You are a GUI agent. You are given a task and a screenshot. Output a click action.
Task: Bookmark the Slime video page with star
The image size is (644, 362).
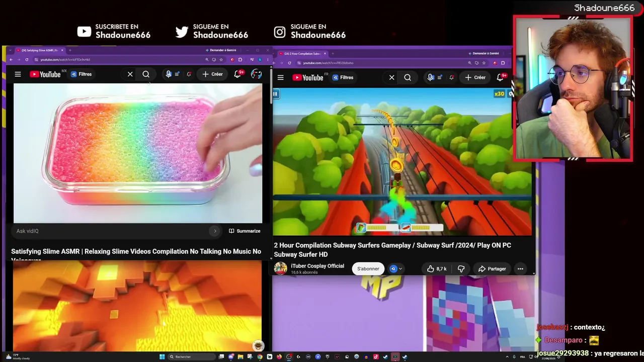click(x=221, y=59)
